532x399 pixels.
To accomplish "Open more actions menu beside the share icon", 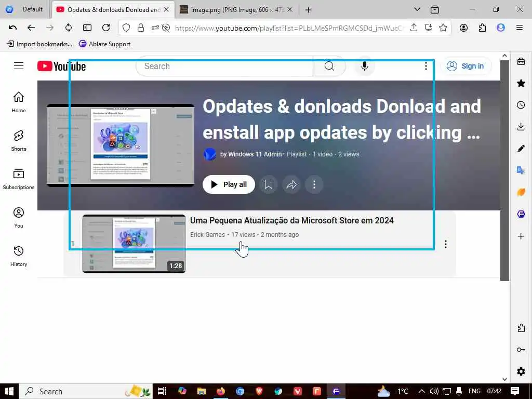I will 314,184.
